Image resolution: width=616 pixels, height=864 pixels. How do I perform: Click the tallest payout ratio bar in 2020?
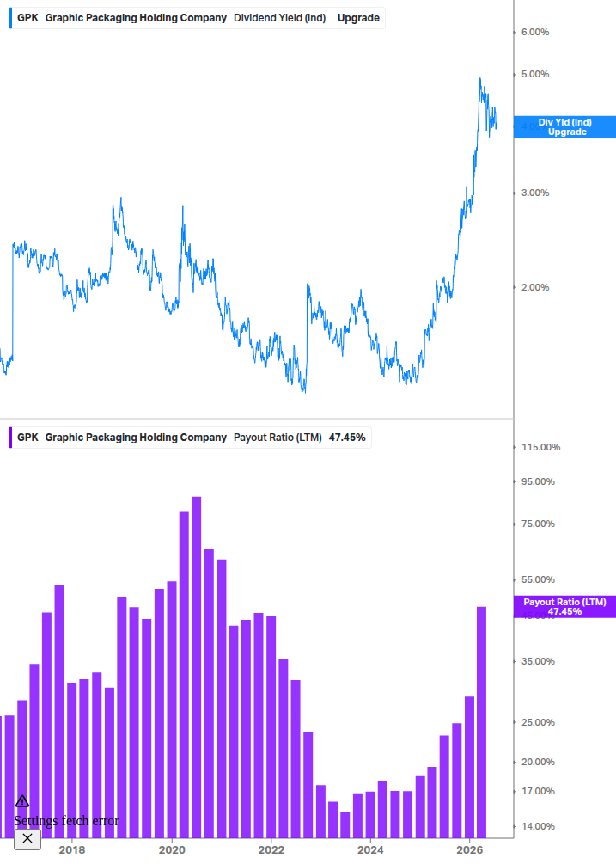click(x=196, y=667)
